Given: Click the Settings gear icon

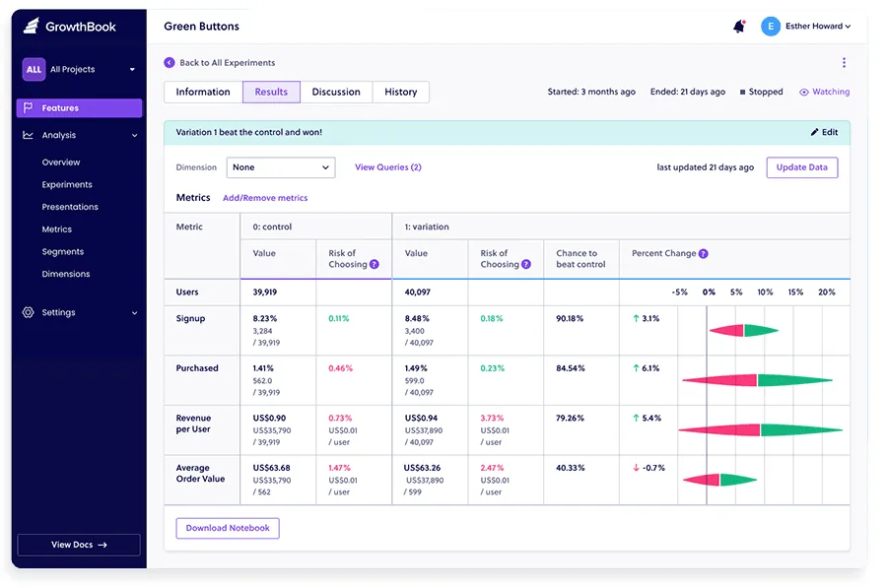Looking at the screenshot, I should click(x=29, y=312).
